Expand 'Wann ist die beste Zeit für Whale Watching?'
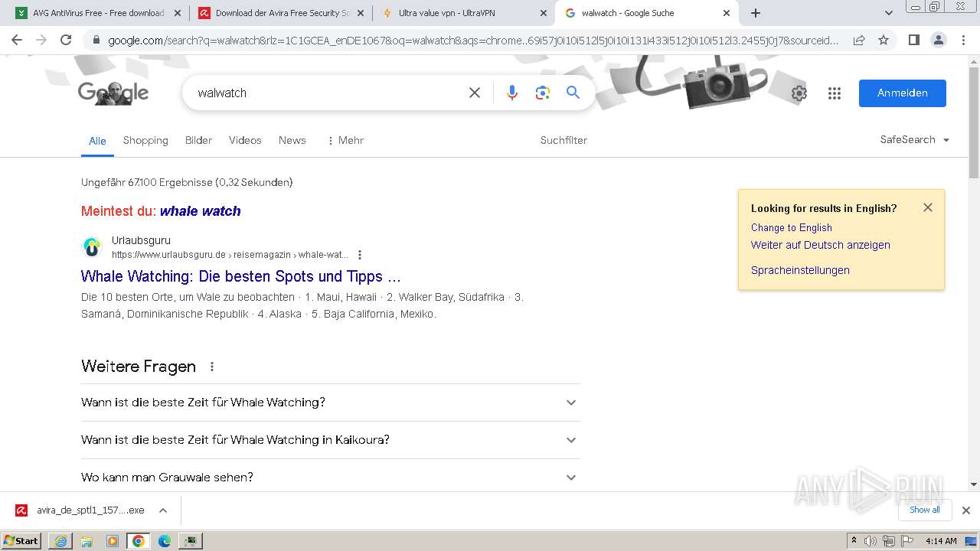The height and width of the screenshot is (551, 980). 331,403
